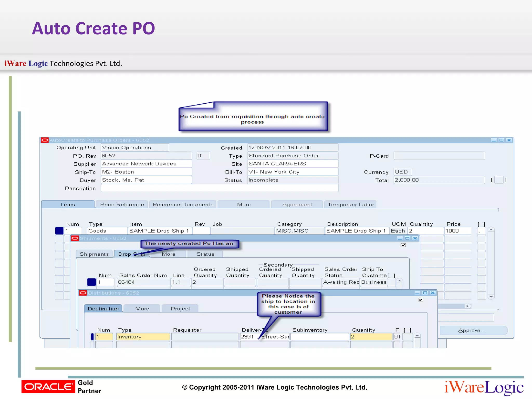Minimize the Distributions - 6052 window
Viewport: 532px width, 399px height.
coord(417,293)
